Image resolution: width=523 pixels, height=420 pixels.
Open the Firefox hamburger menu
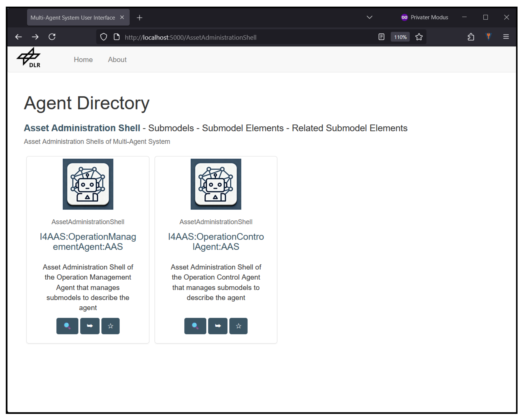506,37
